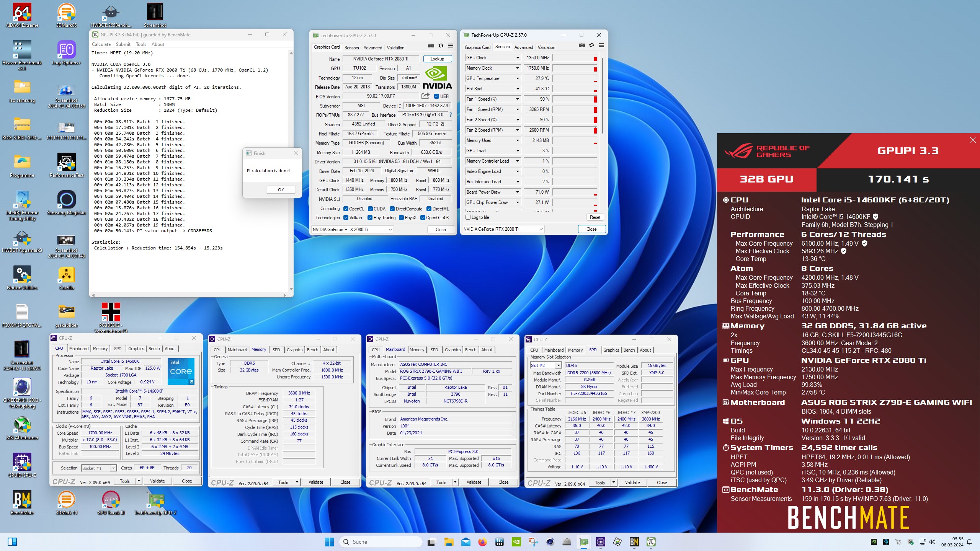The height and width of the screenshot is (551, 980).
Task: Select Bench tab in first CPU-Z window
Action: tap(154, 349)
